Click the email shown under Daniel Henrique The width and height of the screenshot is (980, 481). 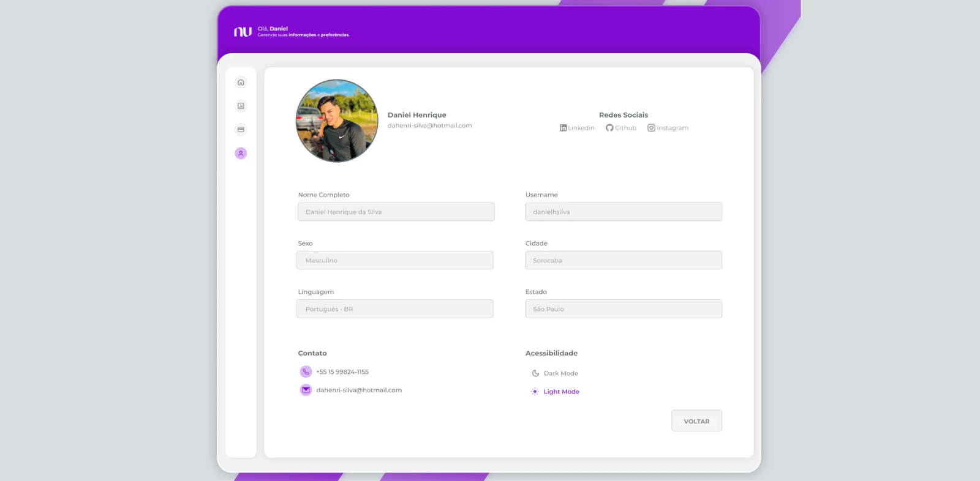click(430, 125)
